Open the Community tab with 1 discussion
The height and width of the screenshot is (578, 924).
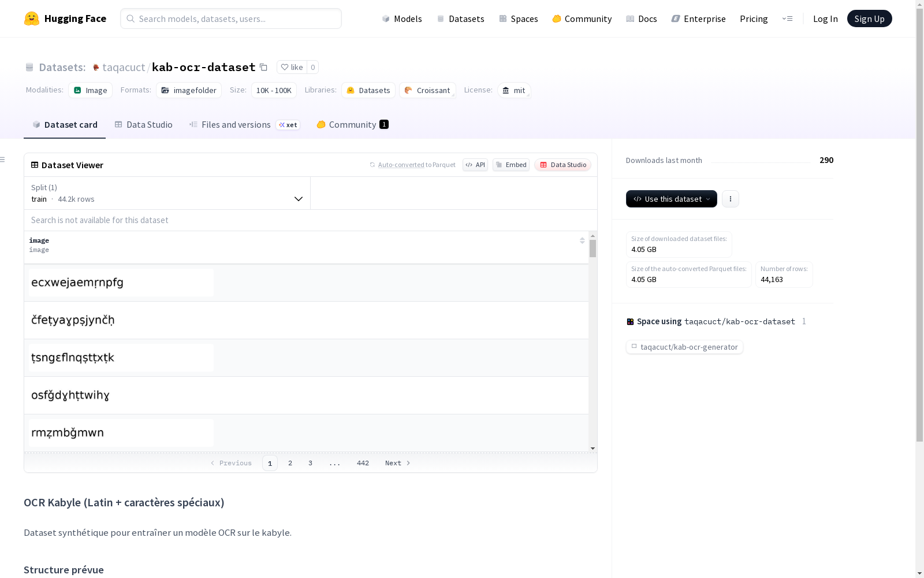352,125
